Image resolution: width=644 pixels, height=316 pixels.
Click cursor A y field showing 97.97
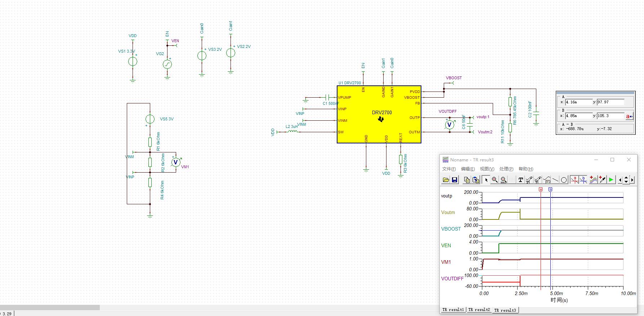coord(611,102)
